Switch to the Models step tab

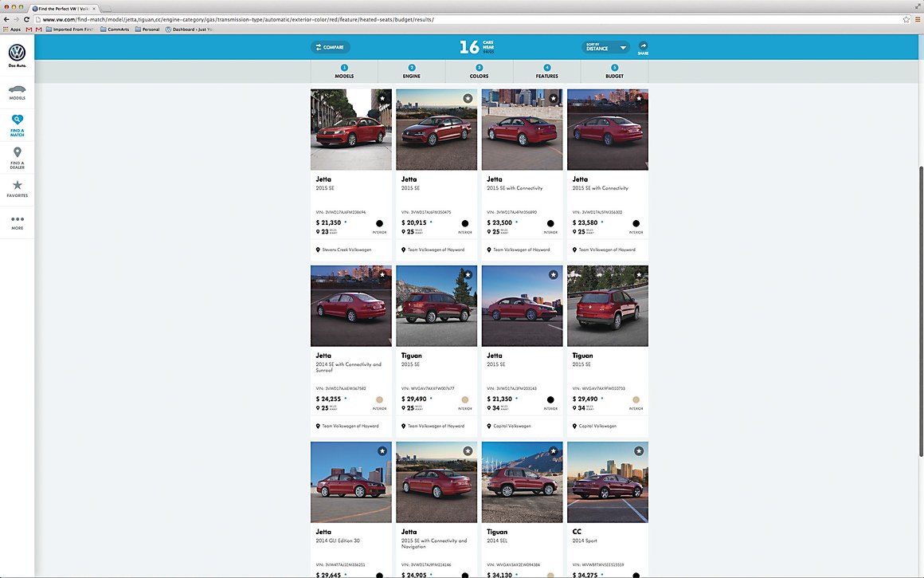[x=344, y=72]
